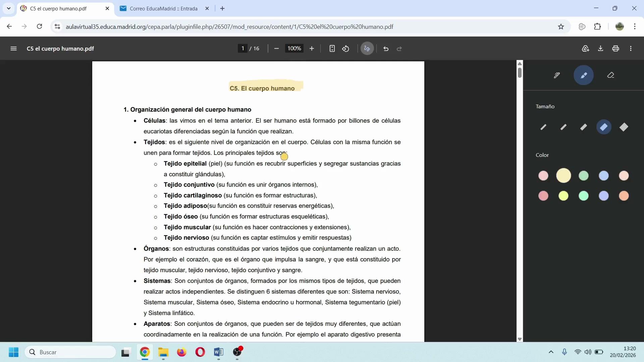Zoom out with the minus button
This screenshot has width=644, height=362.
point(276,49)
